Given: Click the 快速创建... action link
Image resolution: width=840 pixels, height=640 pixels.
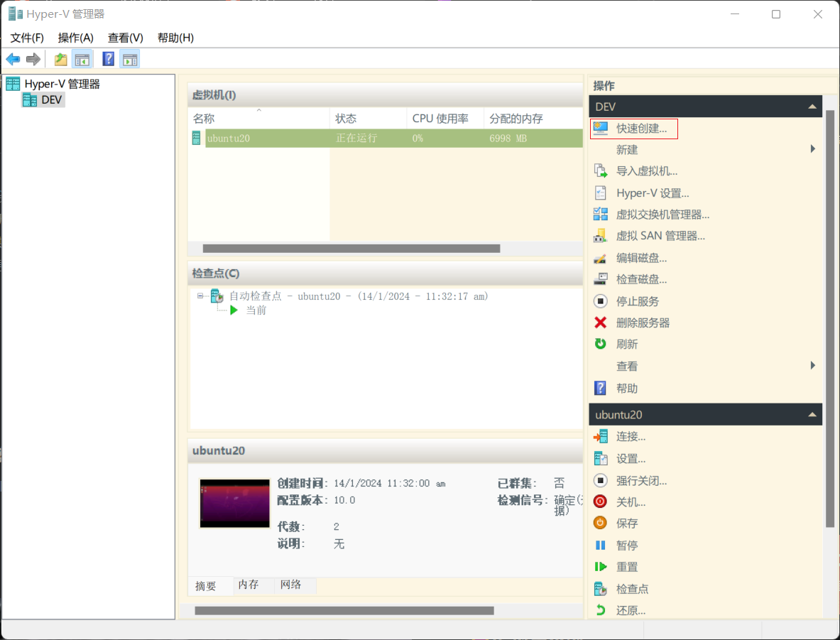Looking at the screenshot, I should point(641,129).
